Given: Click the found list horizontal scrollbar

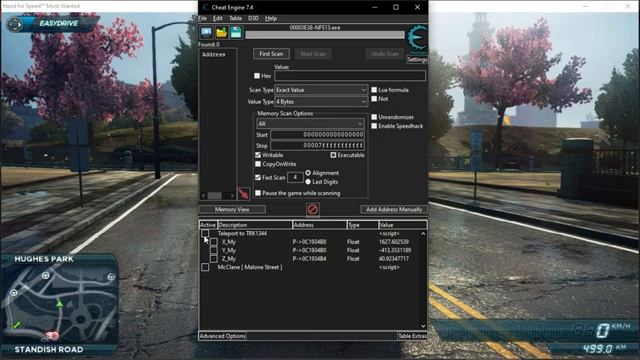Looking at the screenshot, I should click(x=218, y=196).
